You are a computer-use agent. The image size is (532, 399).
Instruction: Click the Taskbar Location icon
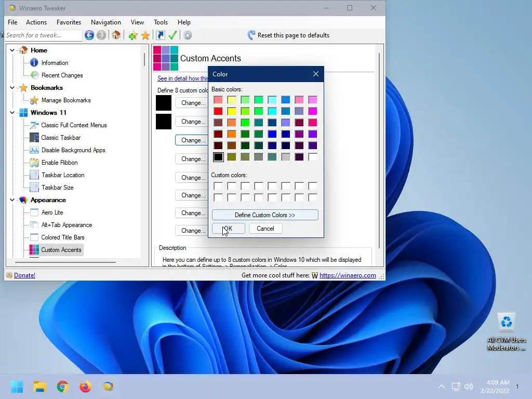click(34, 175)
